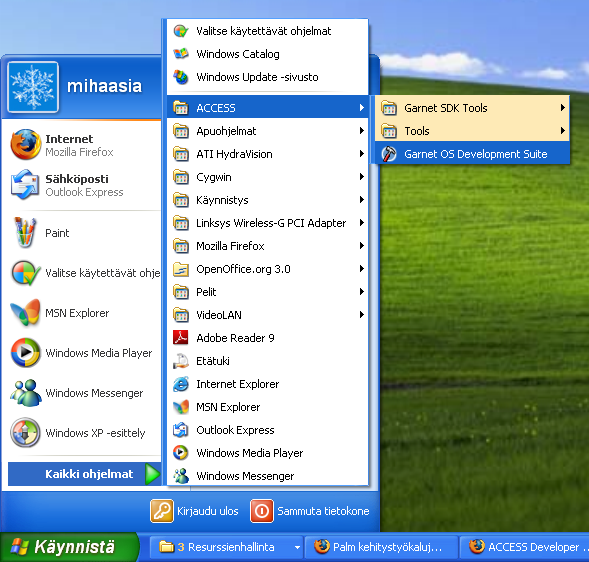Click the Windows Update globe icon
The height and width of the screenshot is (562, 589).
(x=181, y=77)
